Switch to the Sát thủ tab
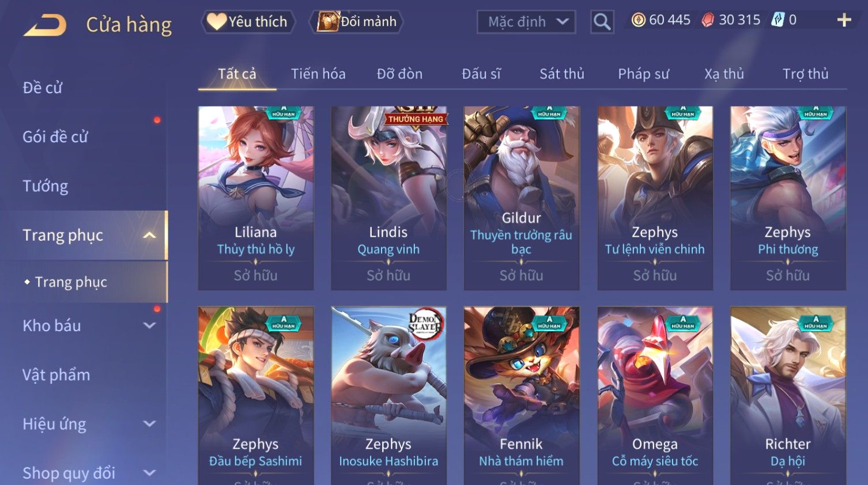 coord(562,74)
